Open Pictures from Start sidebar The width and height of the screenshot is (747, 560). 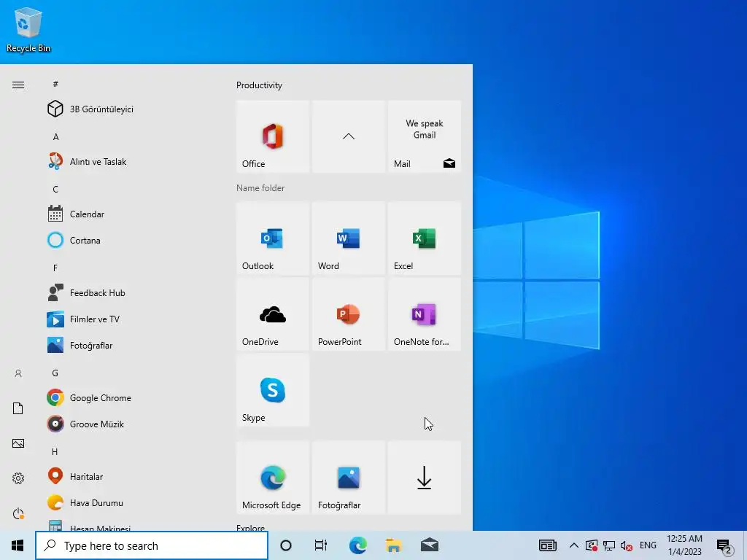coord(18,443)
